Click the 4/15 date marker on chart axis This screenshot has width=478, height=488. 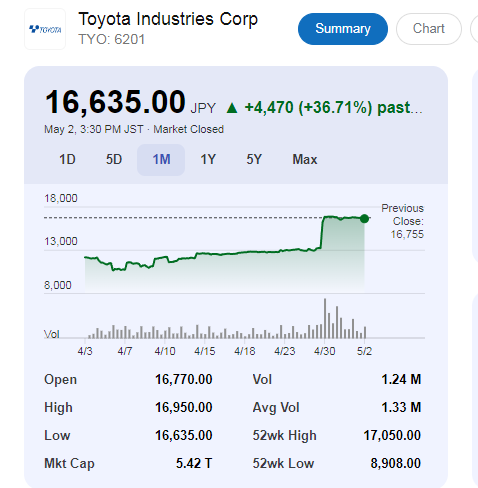(x=205, y=351)
